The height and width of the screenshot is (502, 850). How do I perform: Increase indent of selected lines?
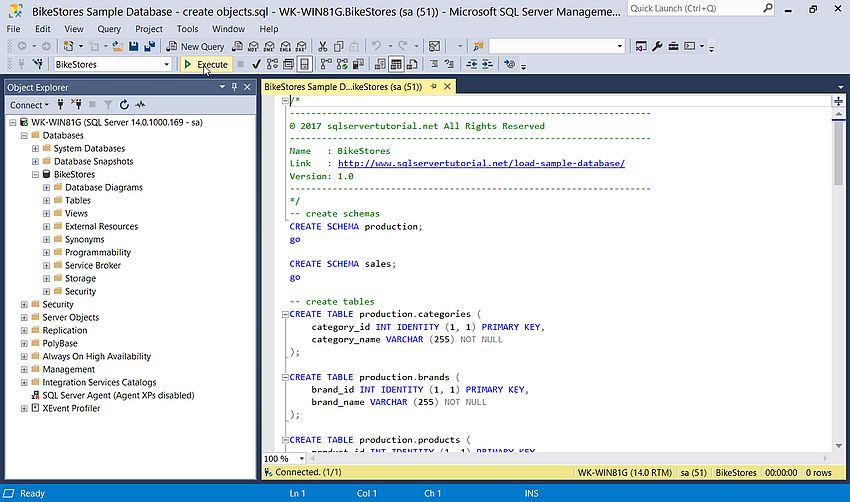pos(487,65)
